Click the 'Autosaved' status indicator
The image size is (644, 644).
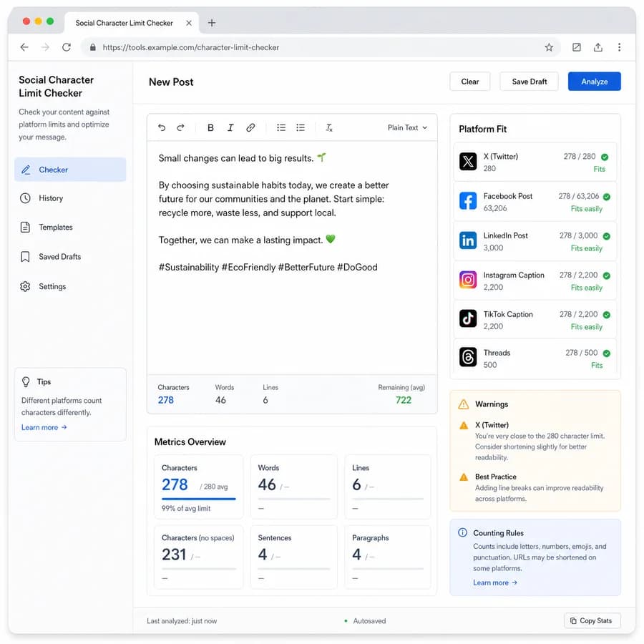[x=365, y=621]
